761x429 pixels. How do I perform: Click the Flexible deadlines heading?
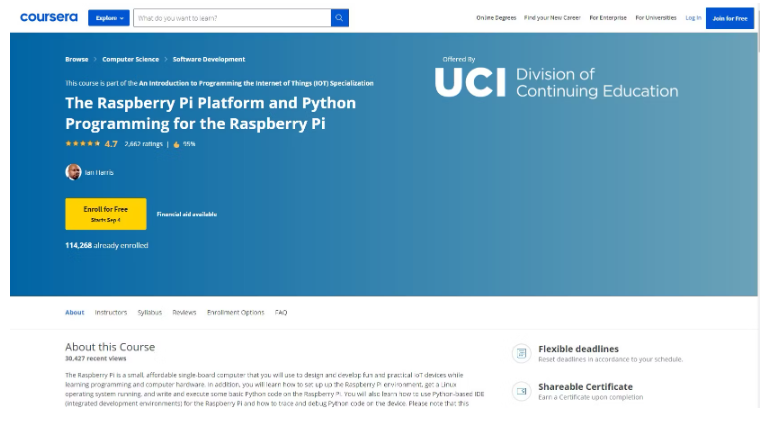click(x=579, y=349)
